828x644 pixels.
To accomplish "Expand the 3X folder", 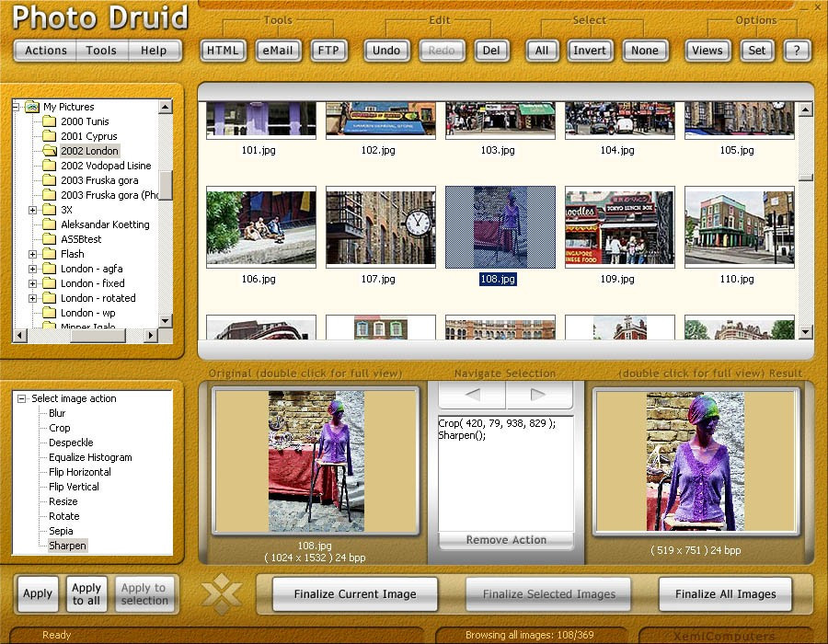I will coord(33,210).
